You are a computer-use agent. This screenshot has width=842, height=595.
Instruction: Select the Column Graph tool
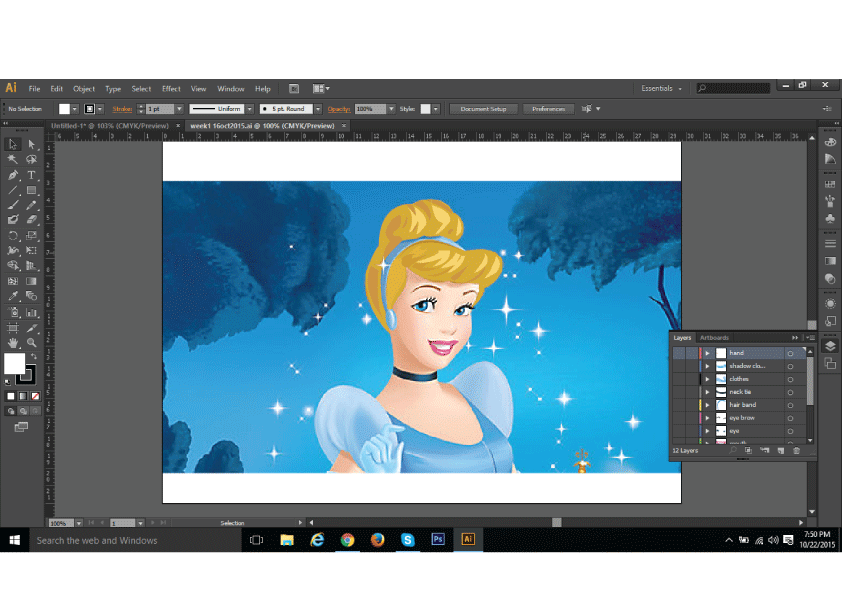31,312
